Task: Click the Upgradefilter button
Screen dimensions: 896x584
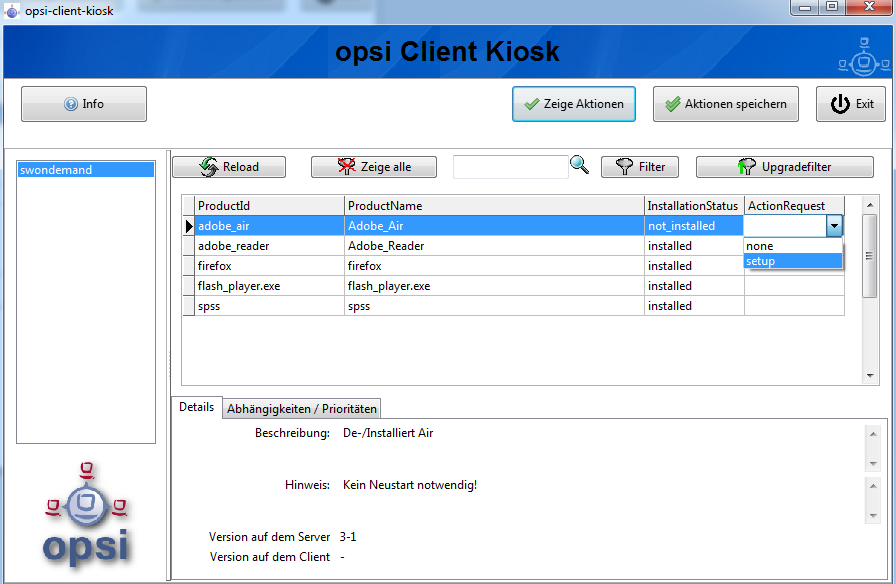Action: click(x=785, y=167)
